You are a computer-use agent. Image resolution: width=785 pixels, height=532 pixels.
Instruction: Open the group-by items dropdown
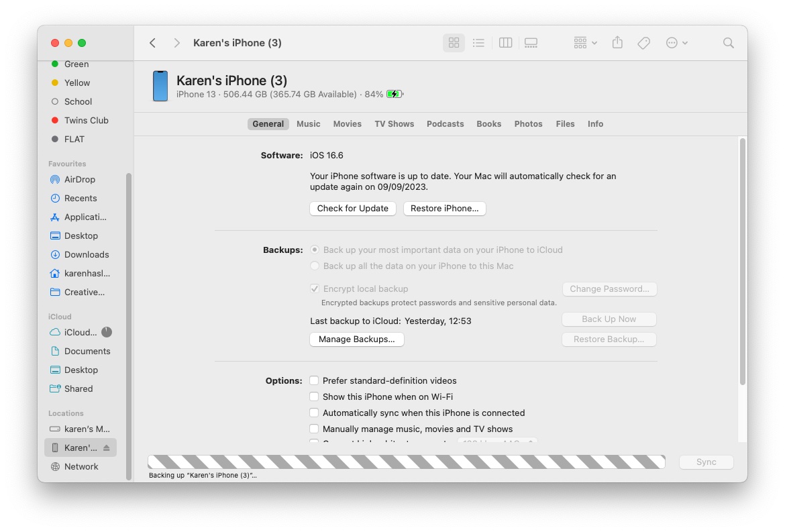coord(585,43)
